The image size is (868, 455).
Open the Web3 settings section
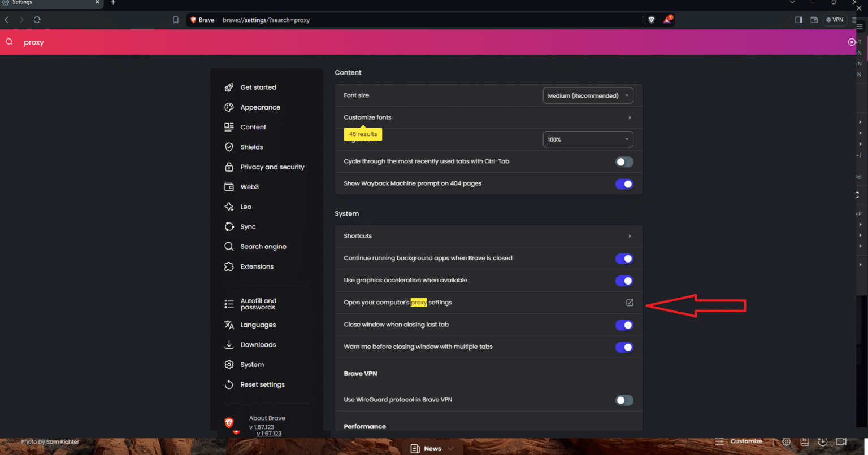249,187
